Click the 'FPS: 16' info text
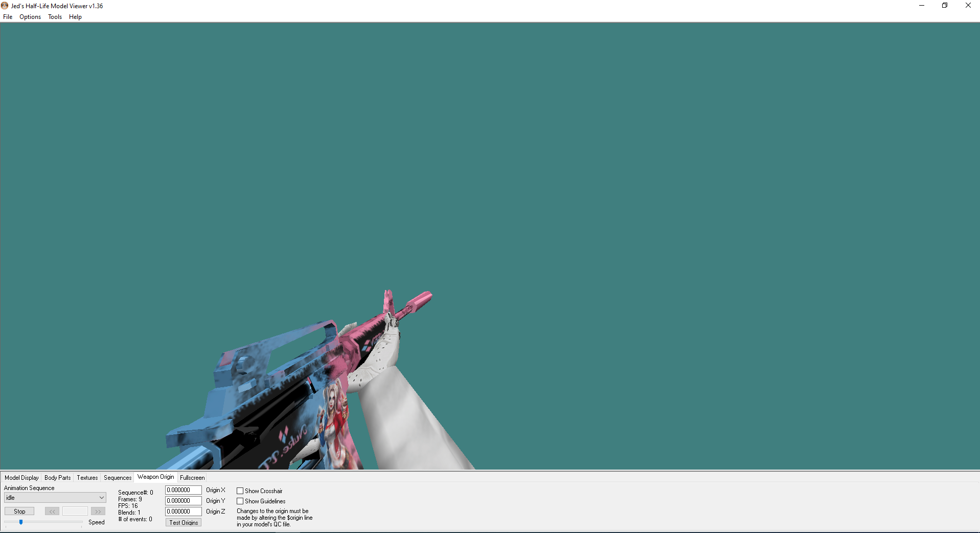The height and width of the screenshot is (533, 980). pos(128,506)
